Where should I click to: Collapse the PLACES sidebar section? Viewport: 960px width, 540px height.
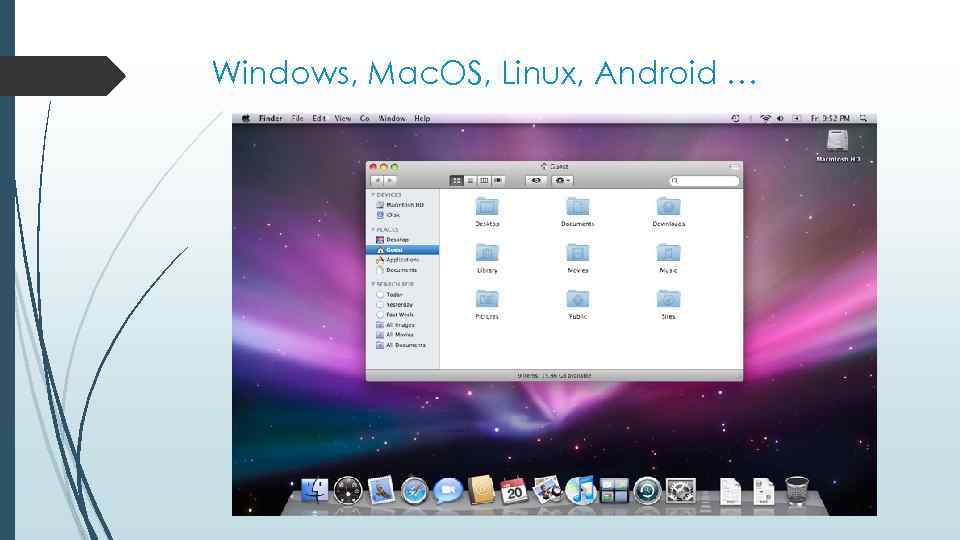(372, 230)
